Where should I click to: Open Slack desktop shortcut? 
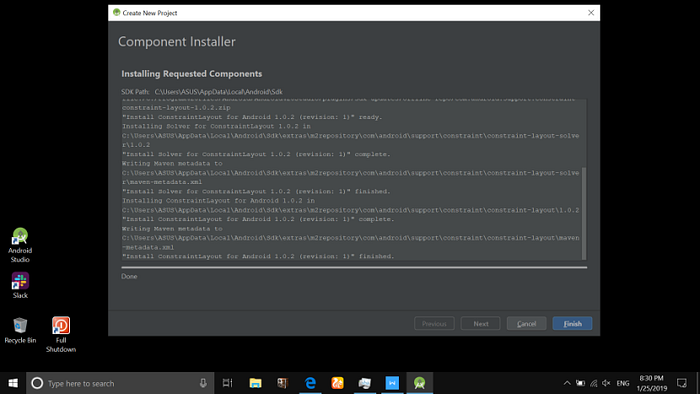[x=20, y=286]
